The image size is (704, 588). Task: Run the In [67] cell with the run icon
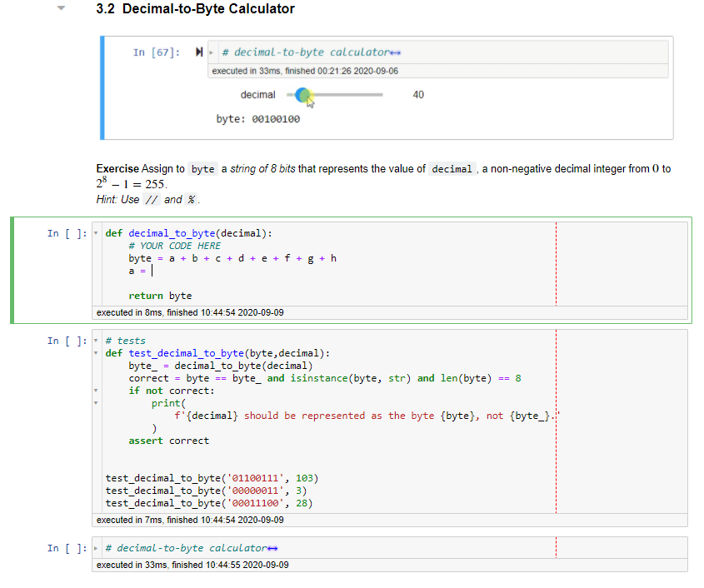point(198,51)
